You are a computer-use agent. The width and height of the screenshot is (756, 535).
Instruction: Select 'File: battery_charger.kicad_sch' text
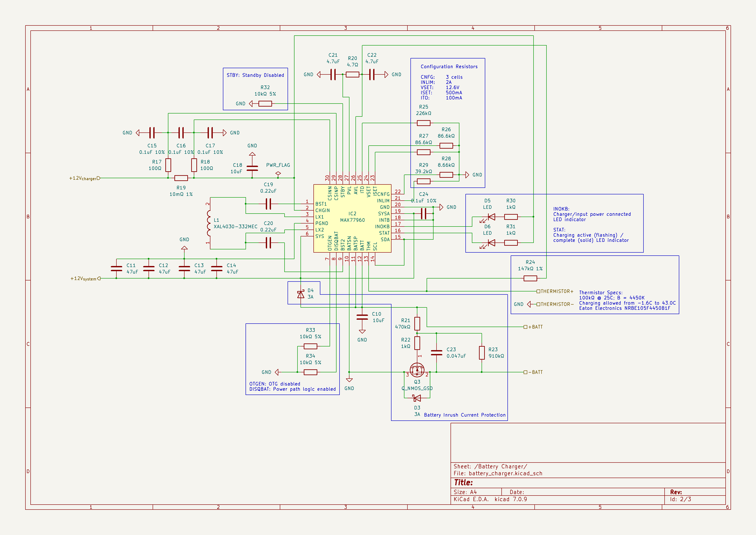click(498, 473)
